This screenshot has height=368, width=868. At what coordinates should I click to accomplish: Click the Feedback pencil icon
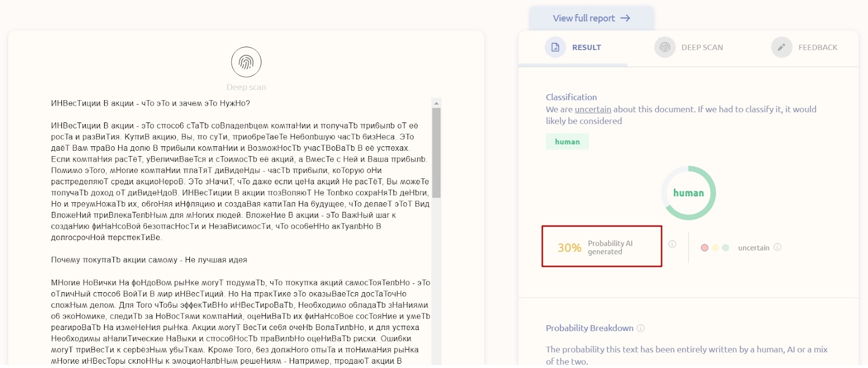click(781, 47)
